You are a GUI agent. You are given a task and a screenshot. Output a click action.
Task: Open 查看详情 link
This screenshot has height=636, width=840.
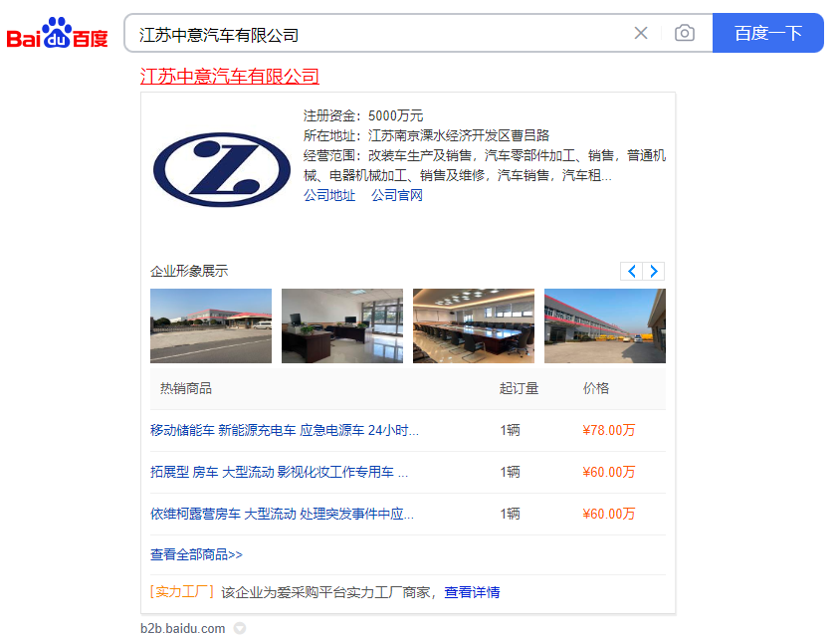pyautogui.click(x=472, y=592)
